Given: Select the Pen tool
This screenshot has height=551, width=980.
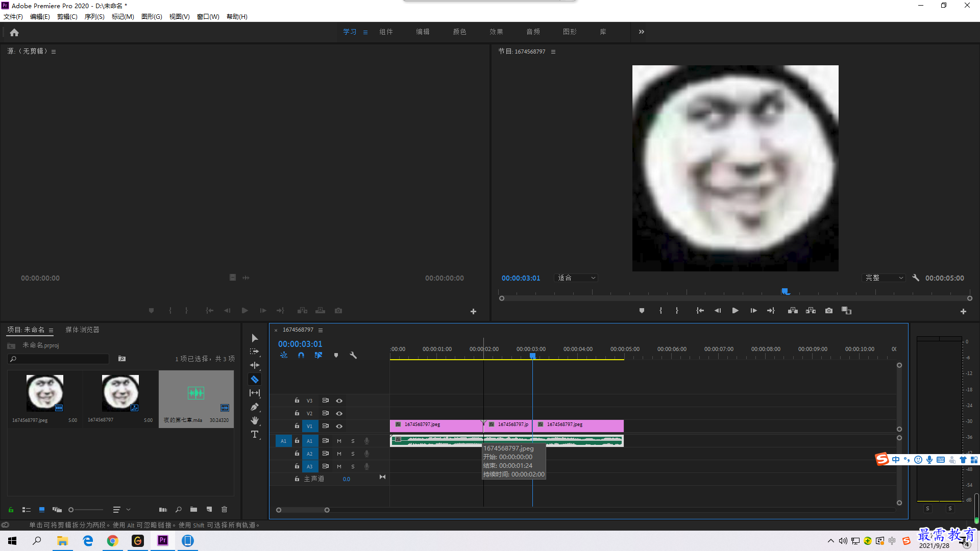Looking at the screenshot, I should (255, 407).
